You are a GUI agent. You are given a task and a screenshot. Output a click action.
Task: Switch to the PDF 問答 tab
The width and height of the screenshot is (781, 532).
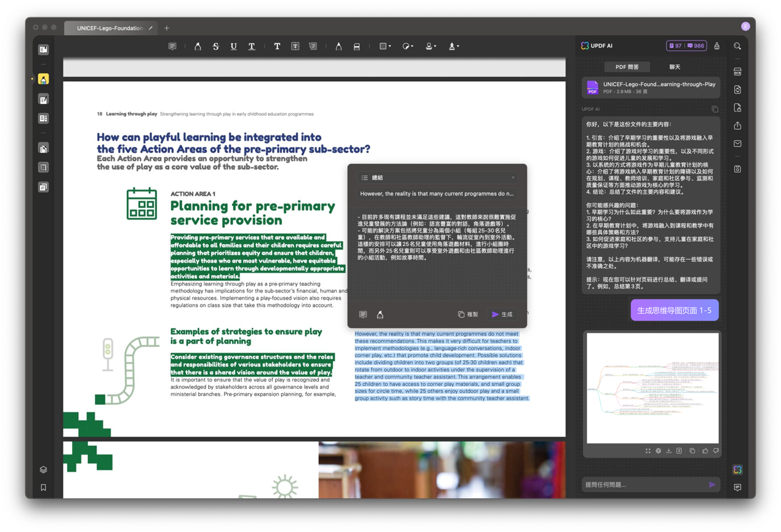point(627,67)
